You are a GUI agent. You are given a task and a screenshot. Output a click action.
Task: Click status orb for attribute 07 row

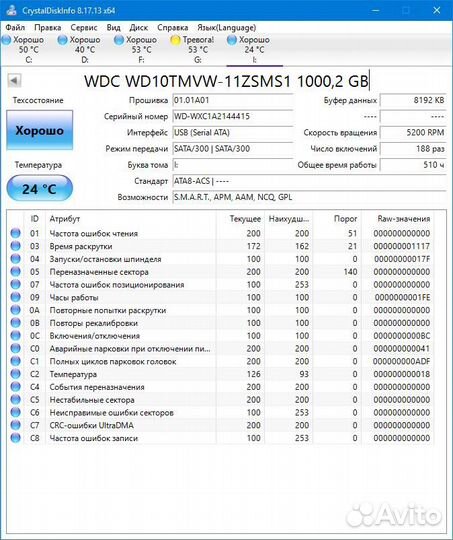tap(16, 284)
